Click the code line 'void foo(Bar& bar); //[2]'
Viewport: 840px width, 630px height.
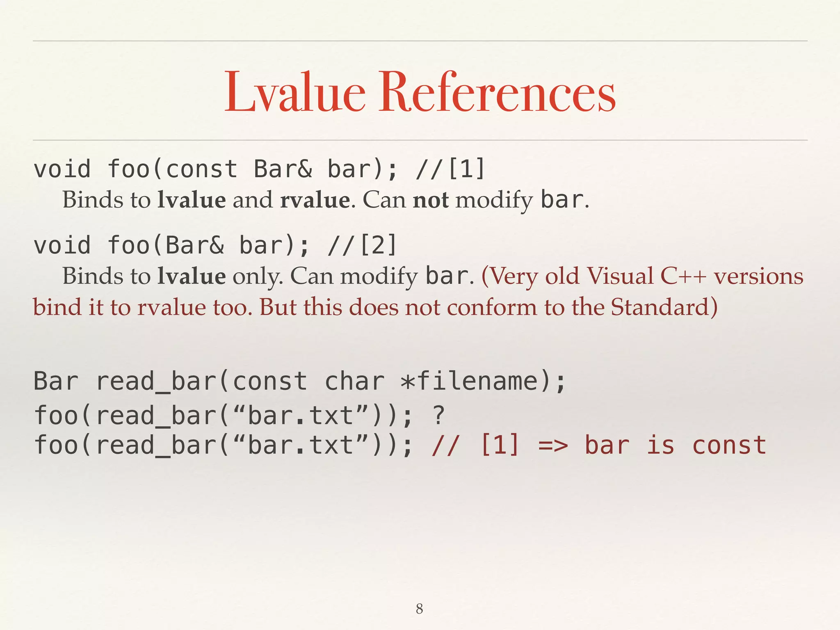coord(215,245)
